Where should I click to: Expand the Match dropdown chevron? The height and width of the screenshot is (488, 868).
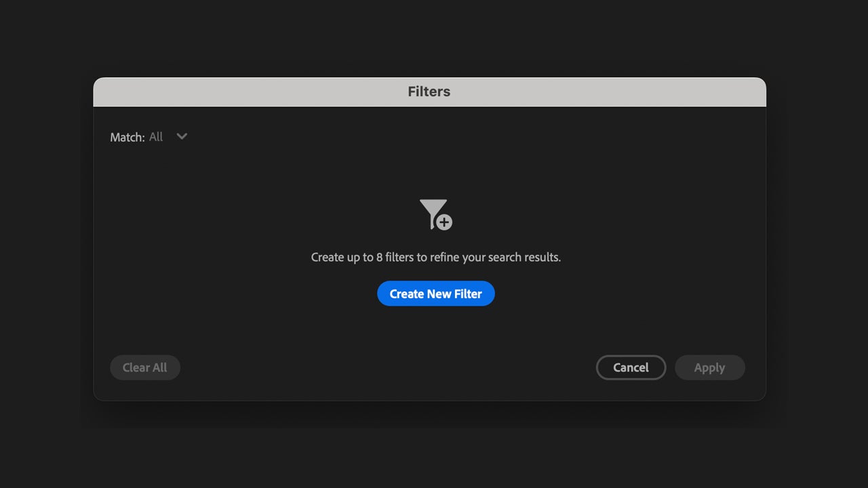coord(182,136)
